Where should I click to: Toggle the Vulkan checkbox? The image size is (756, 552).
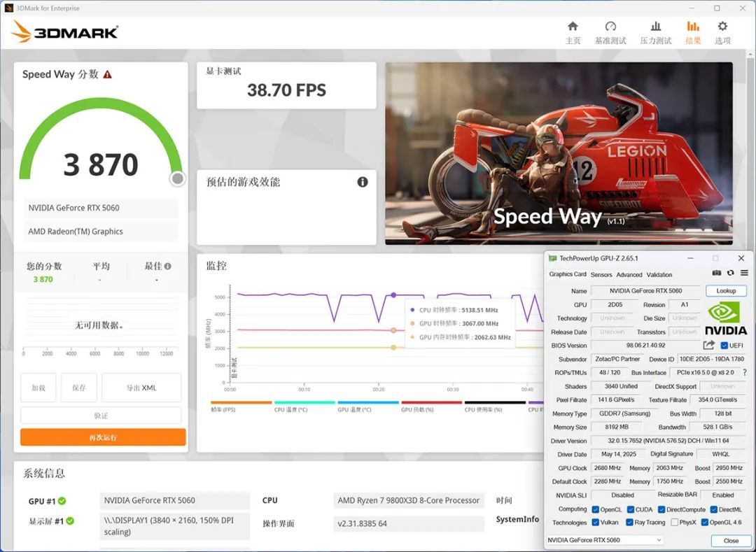(596, 522)
